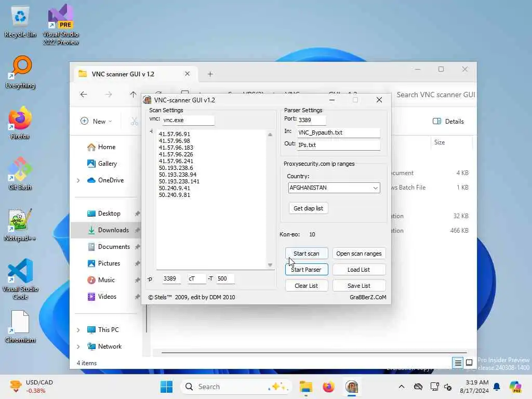Select IP 50.193.238.141 in list
The height and width of the screenshot is (399, 532).
click(x=179, y=181)
